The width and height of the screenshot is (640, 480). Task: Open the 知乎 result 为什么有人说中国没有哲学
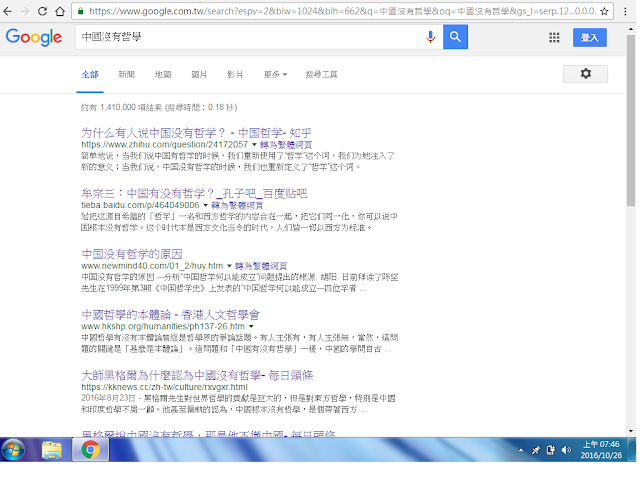coord(196,133)
